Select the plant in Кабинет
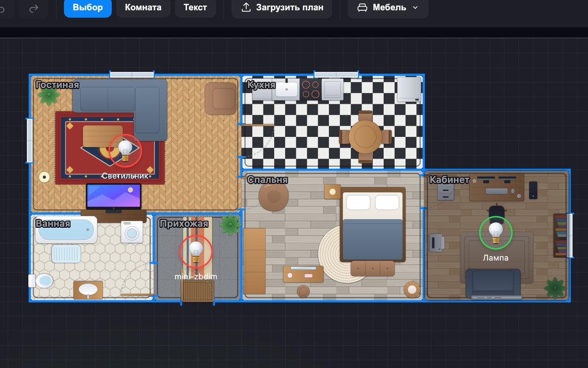This screenshot has width=588, height=368. point(555,288)
